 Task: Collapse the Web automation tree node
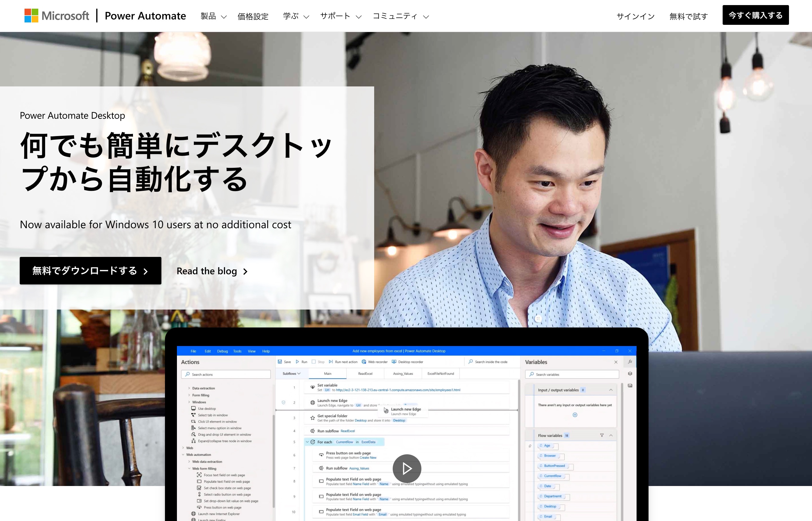[183, 455]
